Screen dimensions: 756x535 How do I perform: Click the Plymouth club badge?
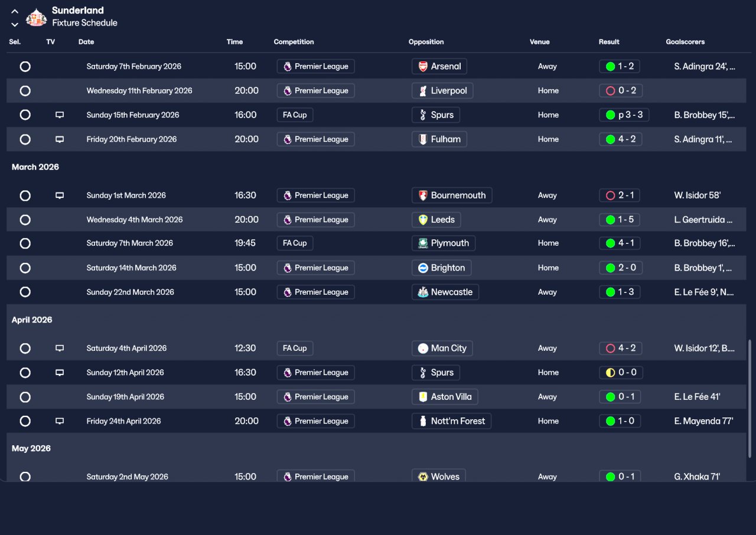click(x=423, y=243)
